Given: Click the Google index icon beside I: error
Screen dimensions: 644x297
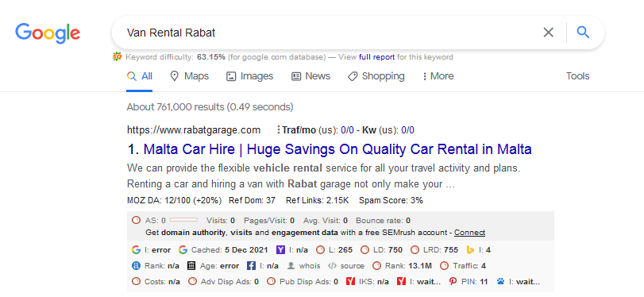Looking at the screenshot, I should pos(136,250).
